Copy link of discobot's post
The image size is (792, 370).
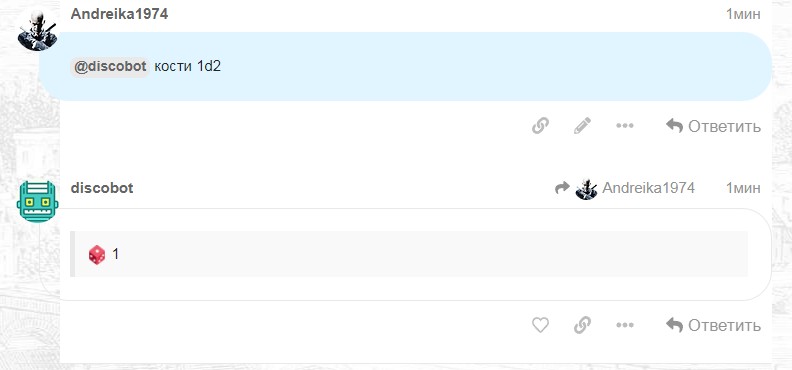pos(582,325)
